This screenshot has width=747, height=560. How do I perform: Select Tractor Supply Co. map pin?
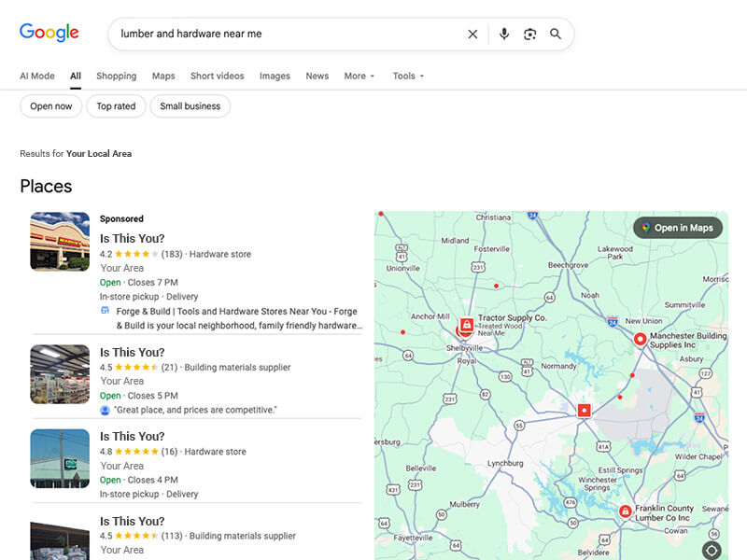[x=466, y=326]
